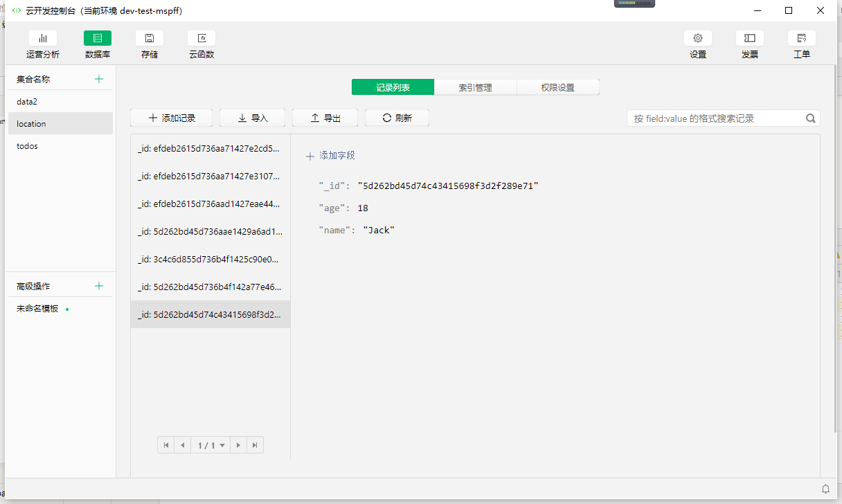This screenshot has height=504, width=842.
Task: Open the 存储 storage icon
Action: tap(150, 39)
